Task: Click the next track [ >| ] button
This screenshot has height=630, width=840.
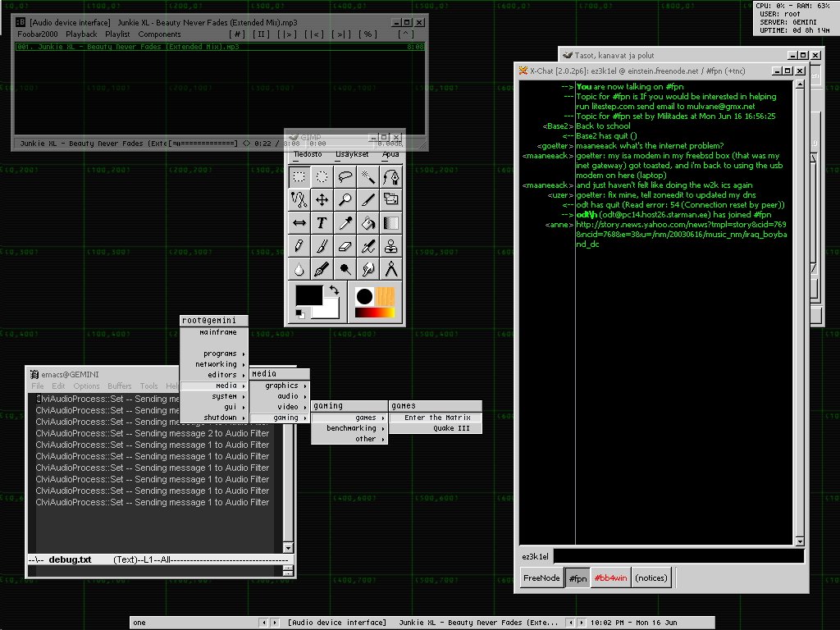Action: (341, 34)
